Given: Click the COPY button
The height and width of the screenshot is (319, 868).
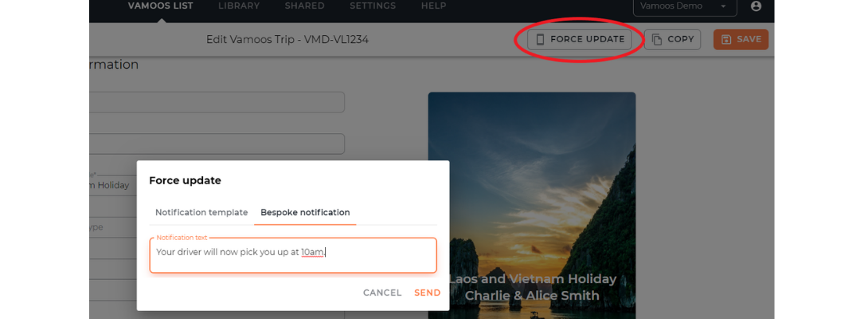Looking at the screenshot, I should [x=673, y=39].
